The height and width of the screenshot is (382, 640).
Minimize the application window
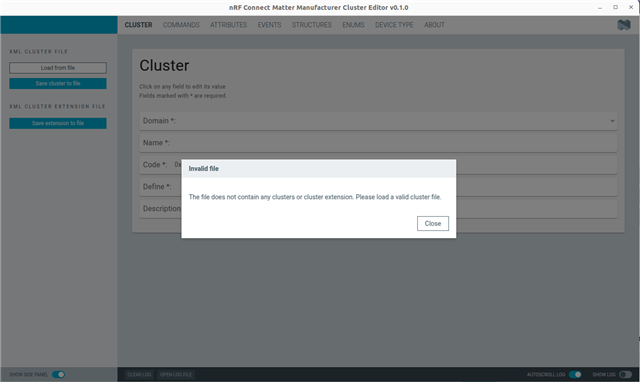[x=600, y=7]
